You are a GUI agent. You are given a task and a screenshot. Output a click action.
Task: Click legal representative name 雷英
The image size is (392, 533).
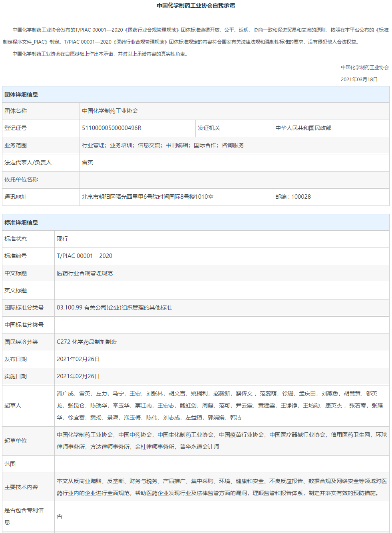coord(88,162)
